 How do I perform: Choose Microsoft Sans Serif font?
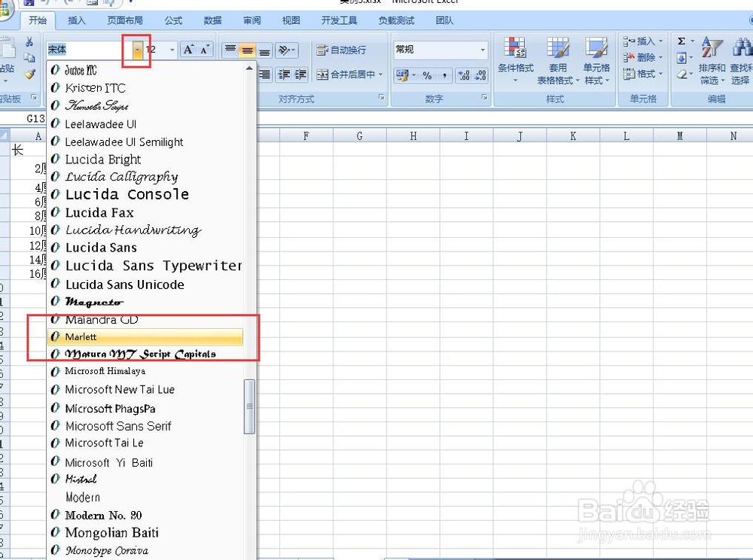[145, 425]
